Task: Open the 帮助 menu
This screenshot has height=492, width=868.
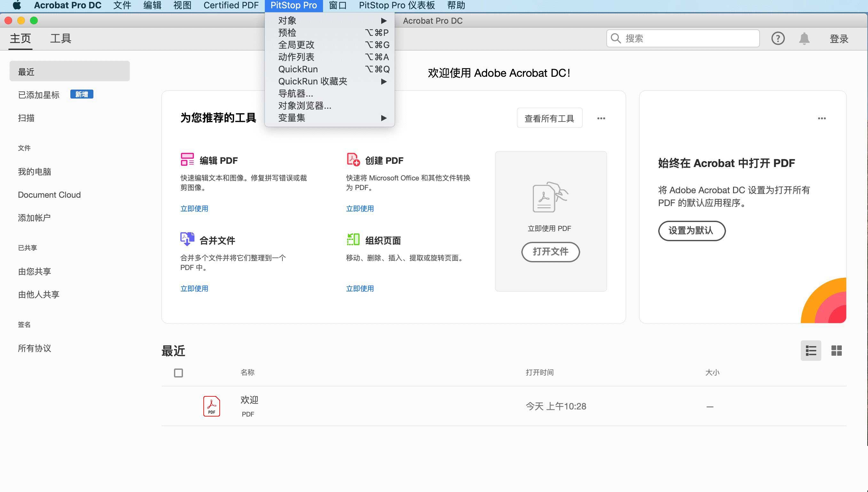Action: pyautogui.click(x=456, y=5)
